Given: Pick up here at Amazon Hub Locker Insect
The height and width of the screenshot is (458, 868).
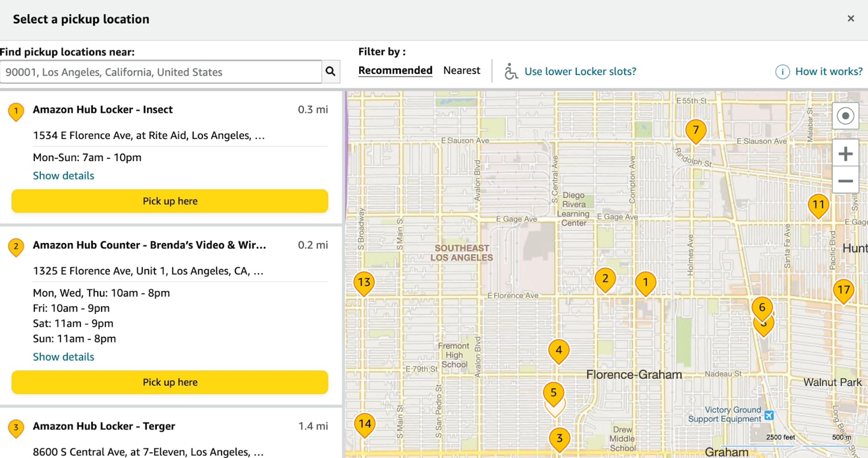Looking at the screenshot, I should pos(170,201).
